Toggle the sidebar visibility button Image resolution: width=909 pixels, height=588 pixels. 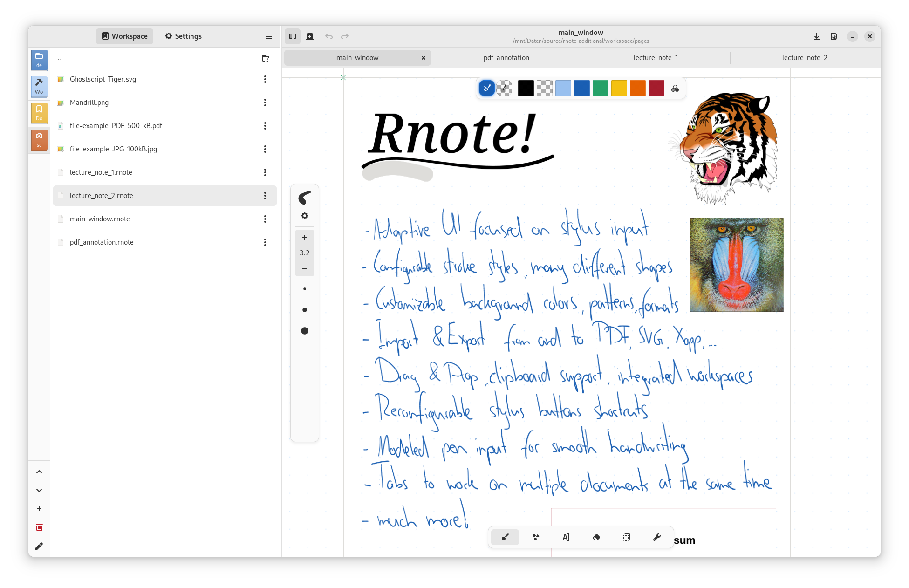[x=293, y=36]
